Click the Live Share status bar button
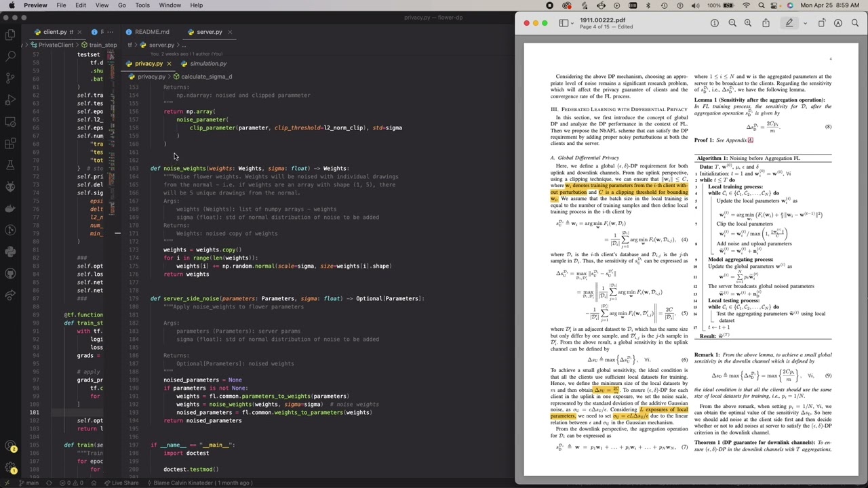Image resolution: width=868 pixels, height=488 pixels. pos(121,483)
